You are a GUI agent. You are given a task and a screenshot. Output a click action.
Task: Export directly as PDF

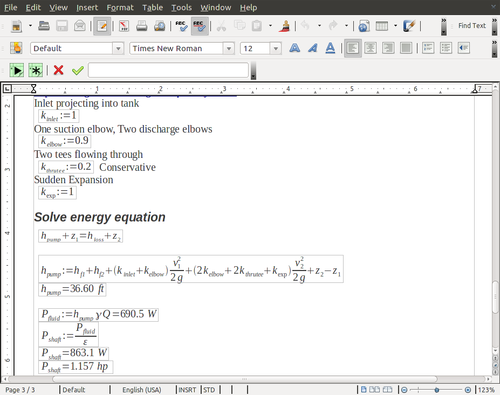click(124, 26)
